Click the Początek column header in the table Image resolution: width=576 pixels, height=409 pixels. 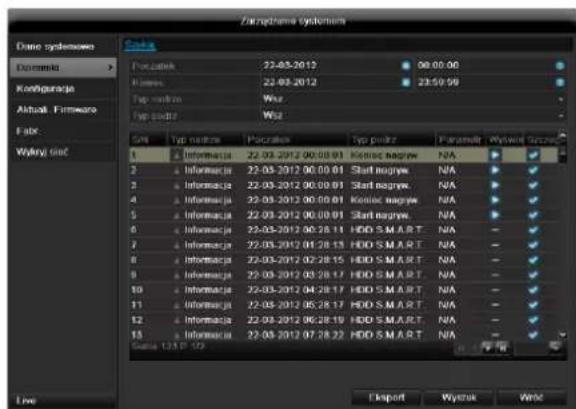[295, 140]
